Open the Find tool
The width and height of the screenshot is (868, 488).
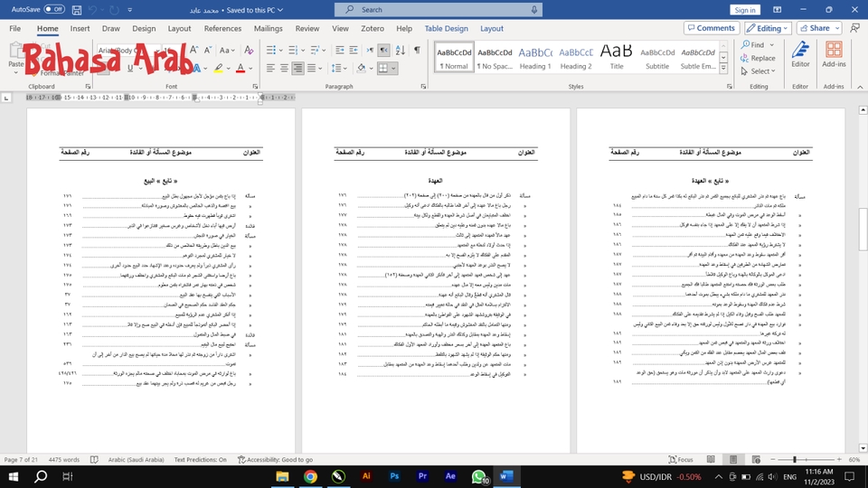753,44
